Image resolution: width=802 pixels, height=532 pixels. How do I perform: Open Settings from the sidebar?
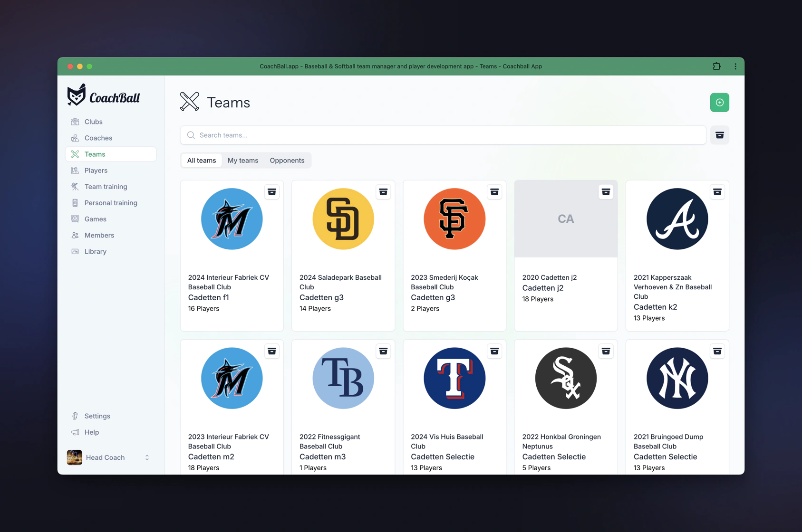[97, 416]
